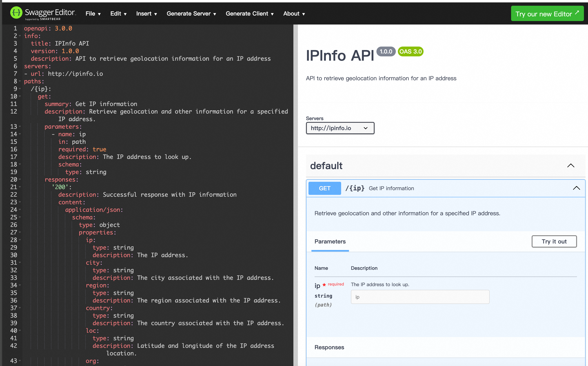Click the ip parameter input field
Image resolution: width=588 pixels, height=366 pixels.
tap(420, 297)
